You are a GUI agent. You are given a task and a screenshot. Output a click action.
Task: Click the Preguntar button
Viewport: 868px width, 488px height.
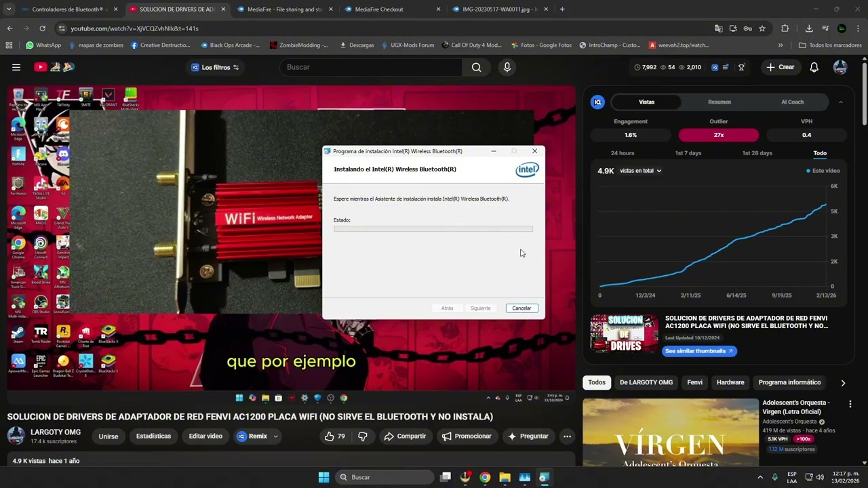(x=528, y=436)
